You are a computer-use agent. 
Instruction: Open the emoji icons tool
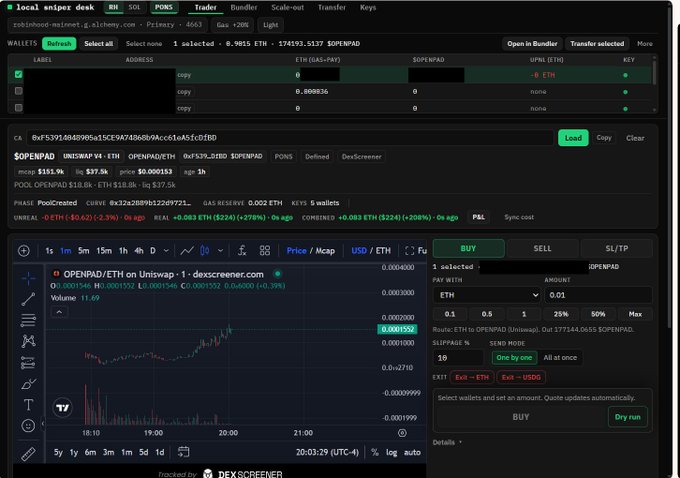point(28,426)
